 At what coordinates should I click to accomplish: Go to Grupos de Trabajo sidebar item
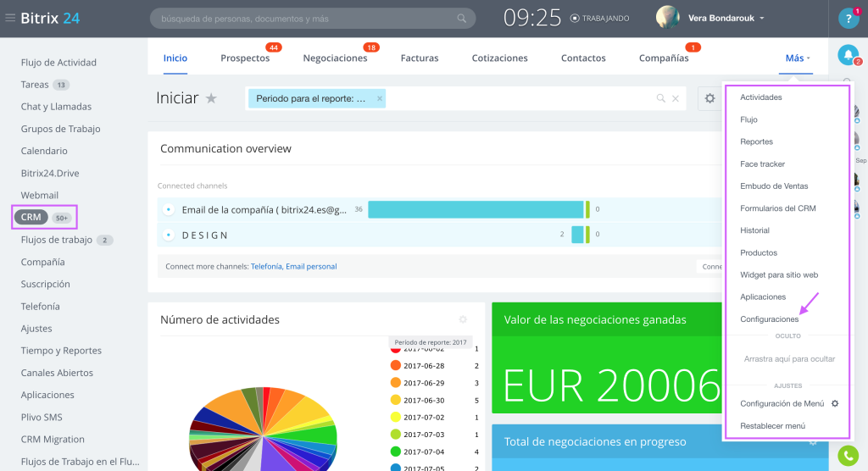60,129
